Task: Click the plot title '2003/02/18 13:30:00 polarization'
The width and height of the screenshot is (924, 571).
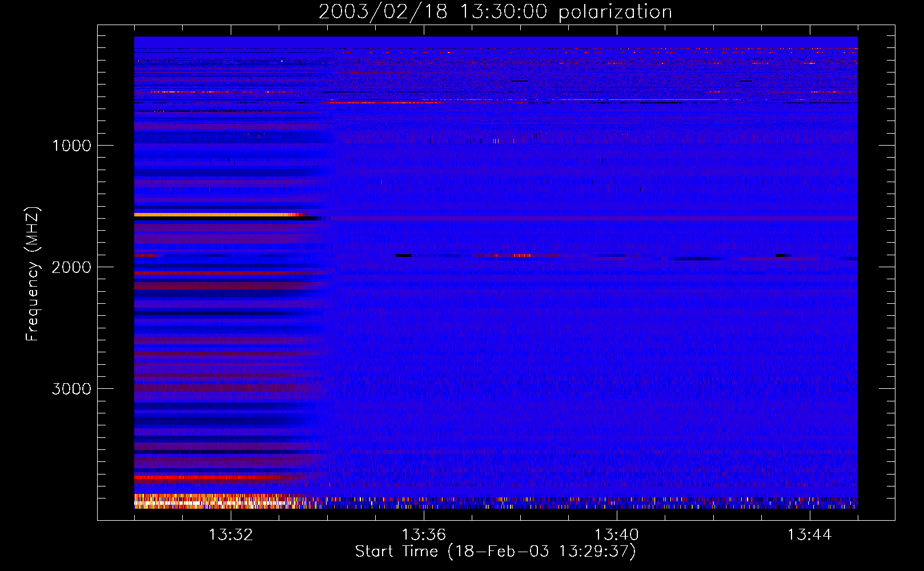Action: click(x=495, y=12)
